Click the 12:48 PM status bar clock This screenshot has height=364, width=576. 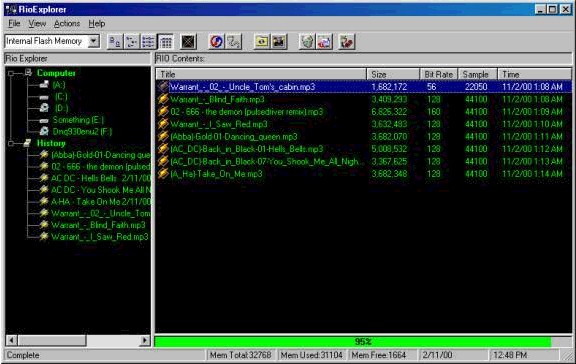pos(510,355)
